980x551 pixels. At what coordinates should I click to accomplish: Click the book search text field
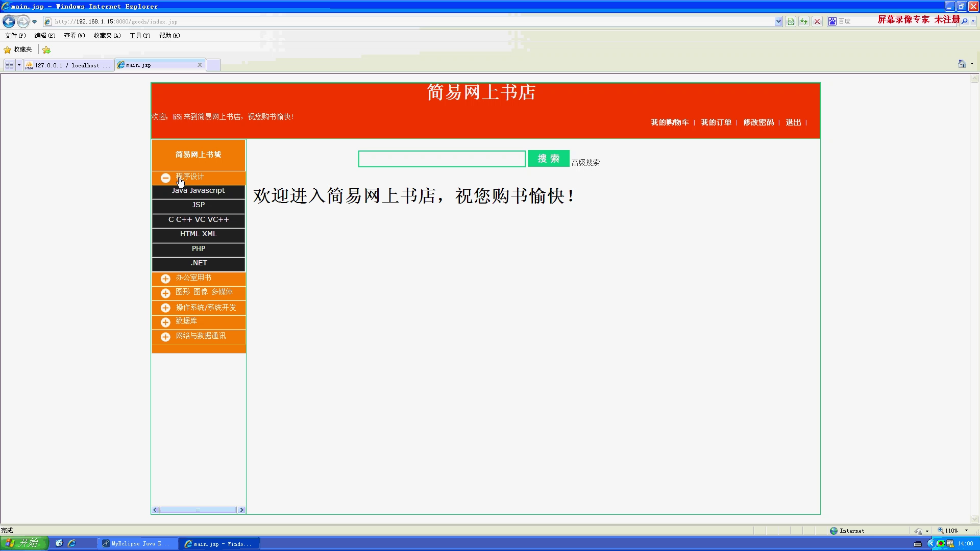click(442, 159)
